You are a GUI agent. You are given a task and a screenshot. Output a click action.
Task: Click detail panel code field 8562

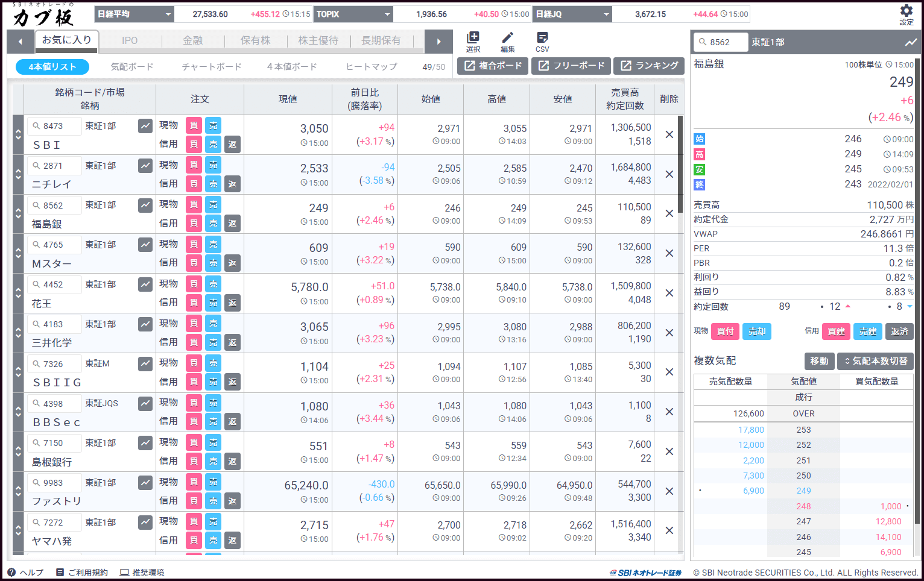tap(721, 42)
